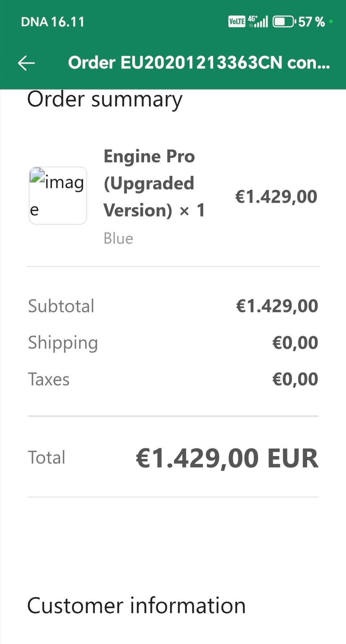Tap the 57 % battery percentage

[311, 22]
